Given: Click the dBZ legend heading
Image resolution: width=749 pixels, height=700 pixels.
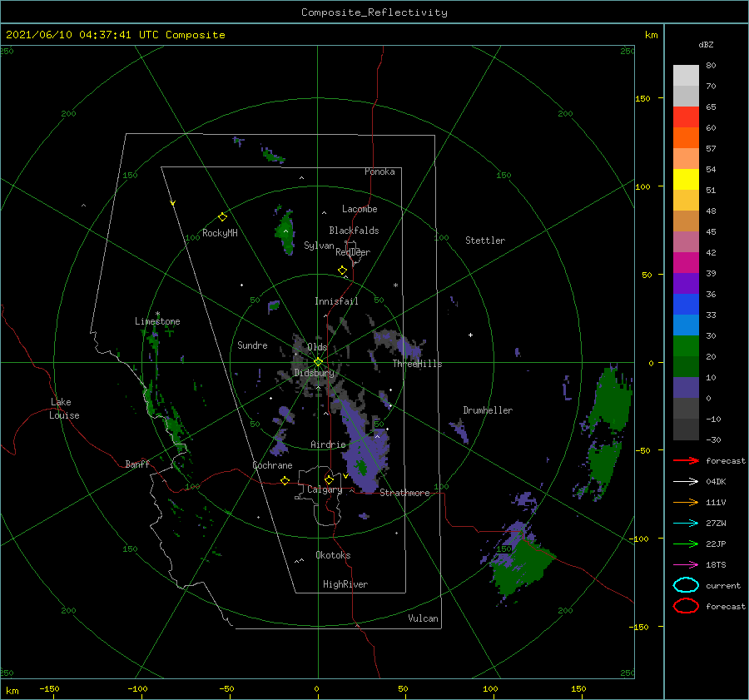Looking at the screenshot, I should [706, 45].
